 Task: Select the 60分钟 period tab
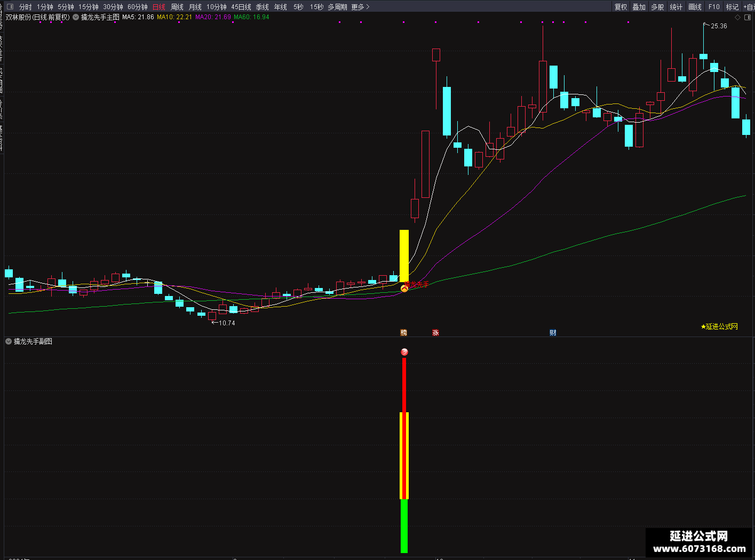pos(137,7)
